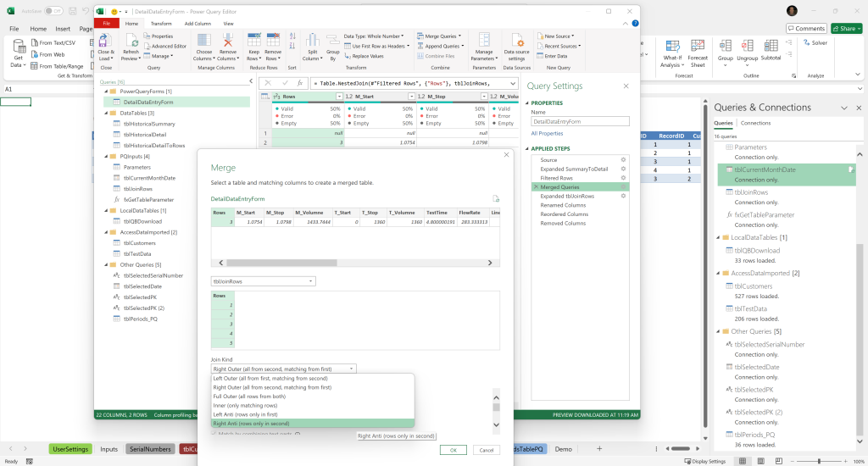Choose Inner (only matching rows) option
Viewport: 868px width, 466px height.
(x=313, y=406)
